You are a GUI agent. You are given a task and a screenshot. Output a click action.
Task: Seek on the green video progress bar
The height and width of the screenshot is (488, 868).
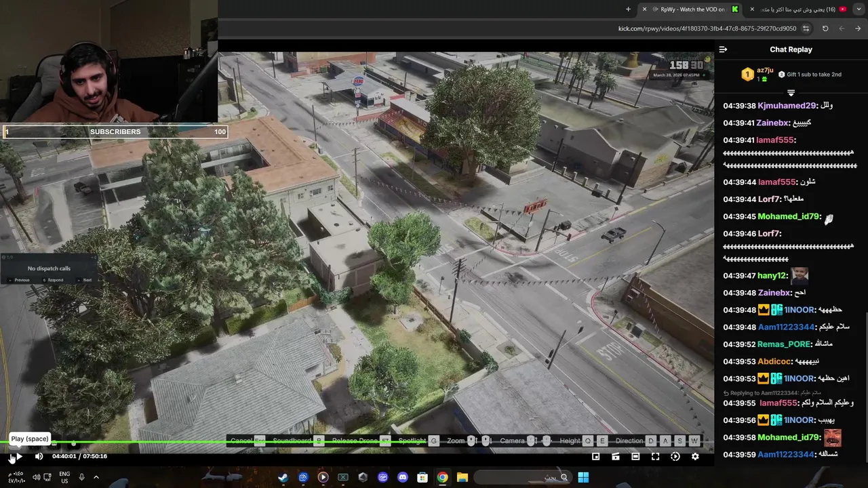pyautogui.click(x=357, y=444)
